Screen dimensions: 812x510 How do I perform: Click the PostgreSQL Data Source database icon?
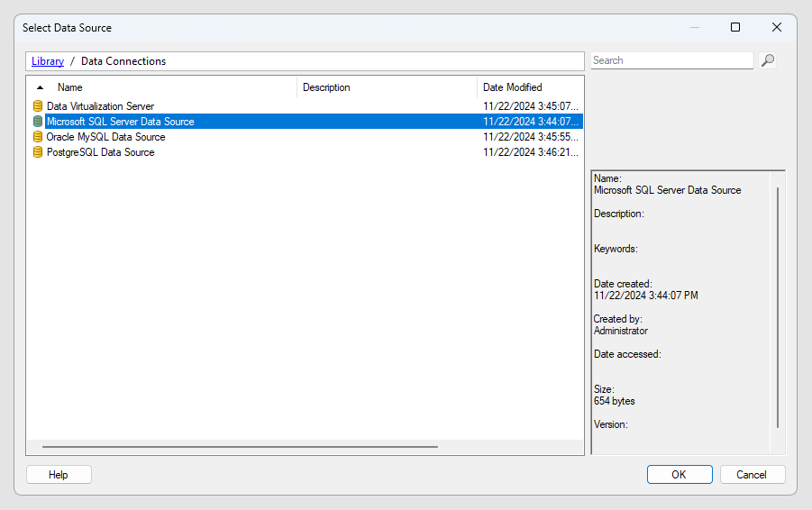tap(37, 152)
